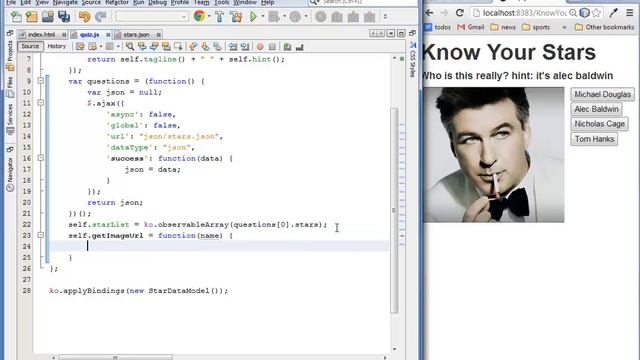Click the Michael Douglas answer button
Screen dimensions: 640x360
(x=602, y=94)
